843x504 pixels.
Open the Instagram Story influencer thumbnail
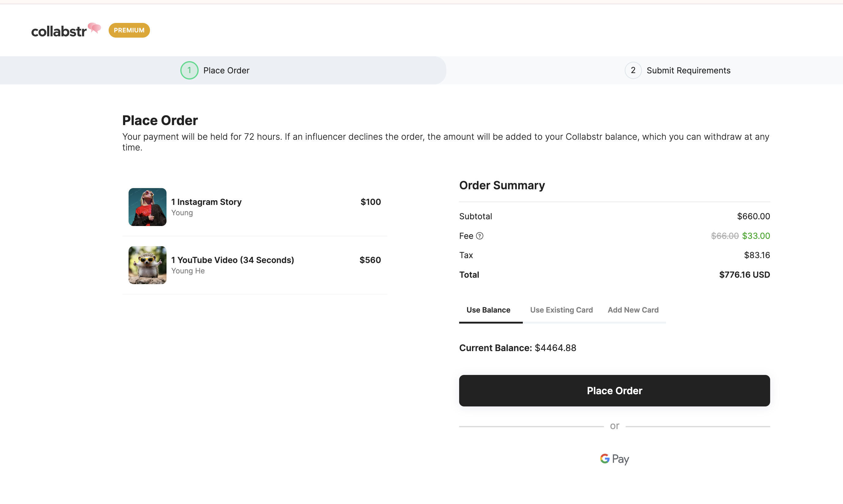point(148,207)
